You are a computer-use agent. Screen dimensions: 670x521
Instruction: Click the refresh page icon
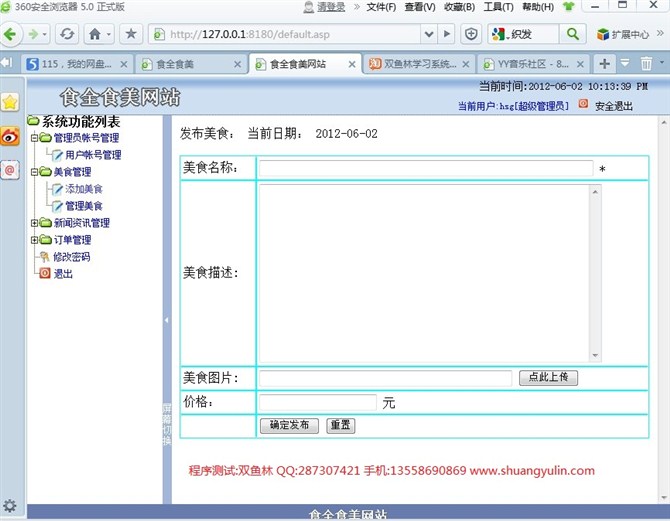tap(67, 34)
